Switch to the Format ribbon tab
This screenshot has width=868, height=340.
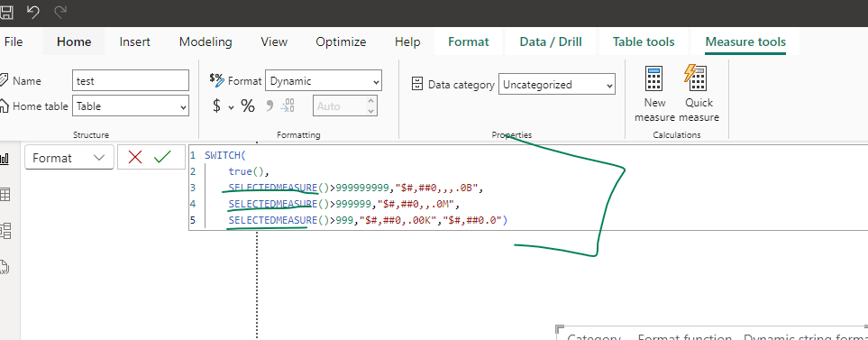pos(469,42)
